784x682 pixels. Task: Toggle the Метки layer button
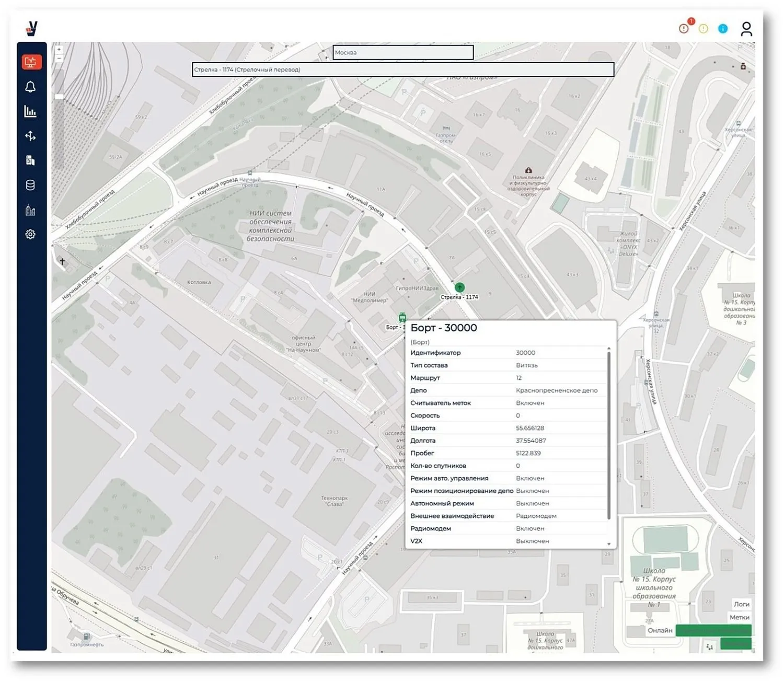coord(739,617)
